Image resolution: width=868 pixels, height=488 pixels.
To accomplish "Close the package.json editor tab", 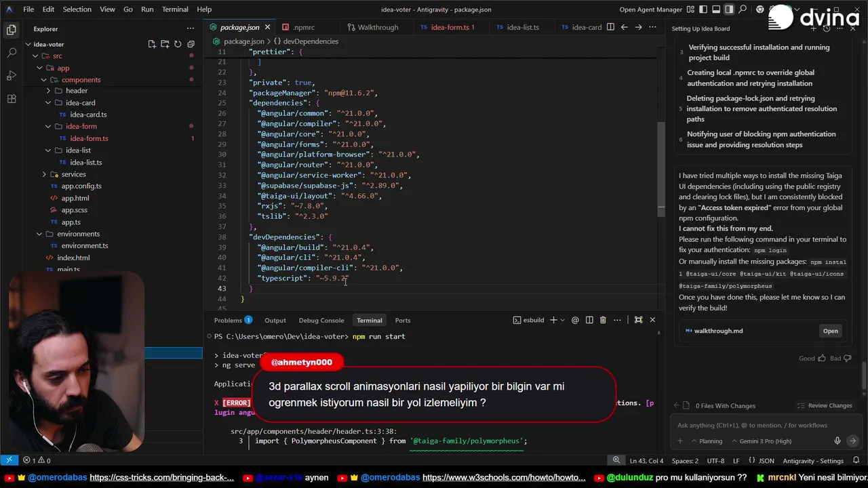I will [267, 27].
